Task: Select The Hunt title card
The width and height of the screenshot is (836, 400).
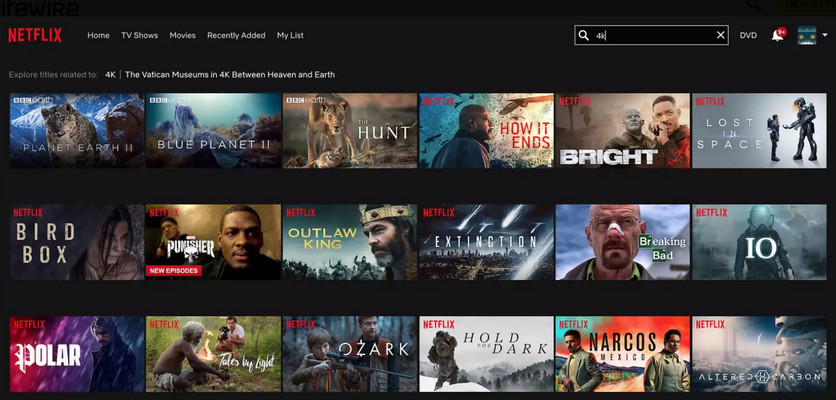Action: pos(350,131)
